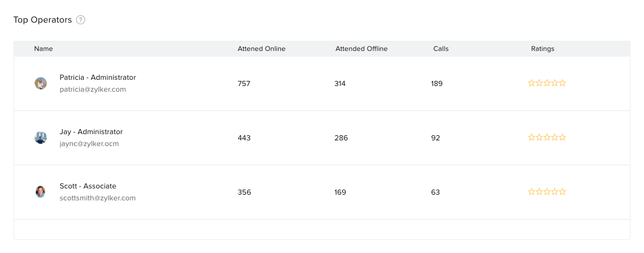Click Jay's star rating
Viewport: 644px width, 253px height.
click(547, 138)
